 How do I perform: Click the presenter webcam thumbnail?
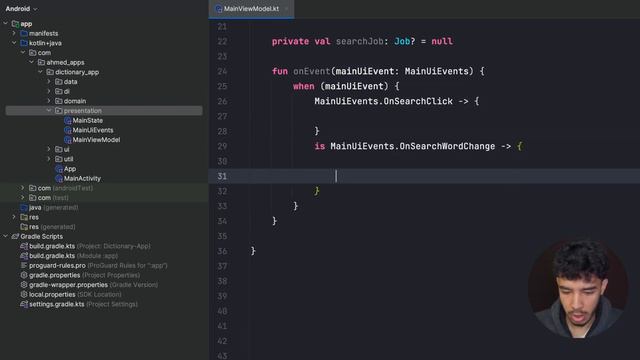tap(578, 288)
